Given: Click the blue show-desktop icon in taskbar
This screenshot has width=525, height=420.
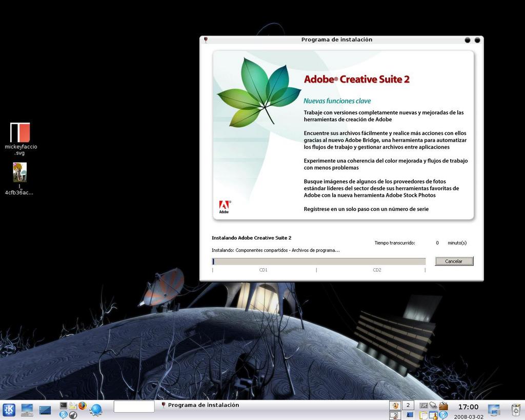Looking at the screenshot, I should 45,410.
